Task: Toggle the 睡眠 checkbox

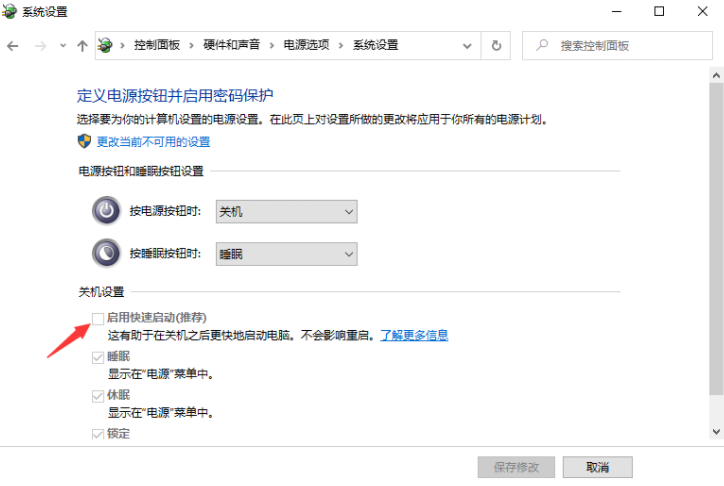Action: 97,357
